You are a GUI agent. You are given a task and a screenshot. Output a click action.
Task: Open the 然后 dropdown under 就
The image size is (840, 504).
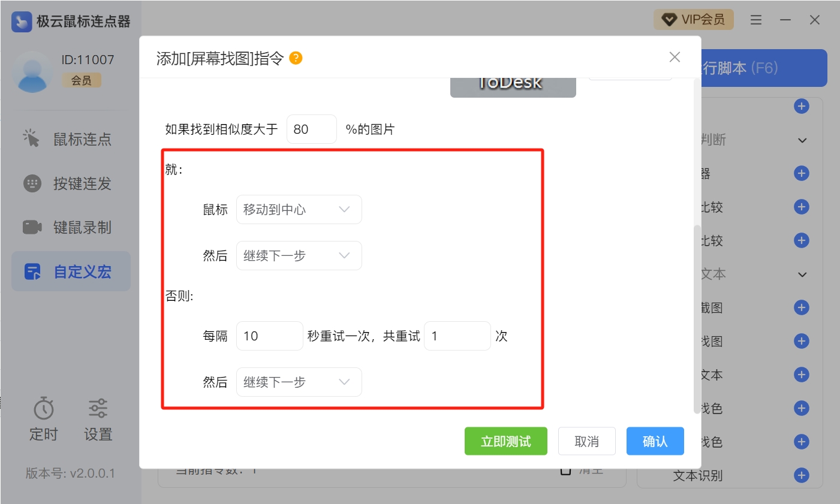(299, 256)
